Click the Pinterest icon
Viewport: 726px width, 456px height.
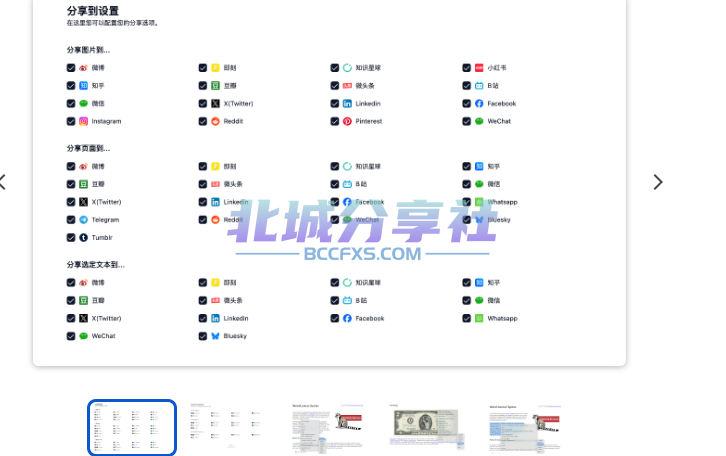pos(347,121)
